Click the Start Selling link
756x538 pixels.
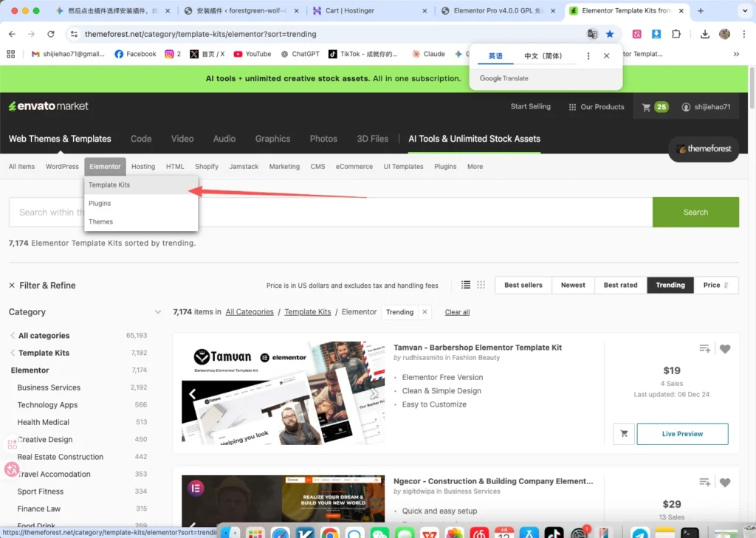530,106
